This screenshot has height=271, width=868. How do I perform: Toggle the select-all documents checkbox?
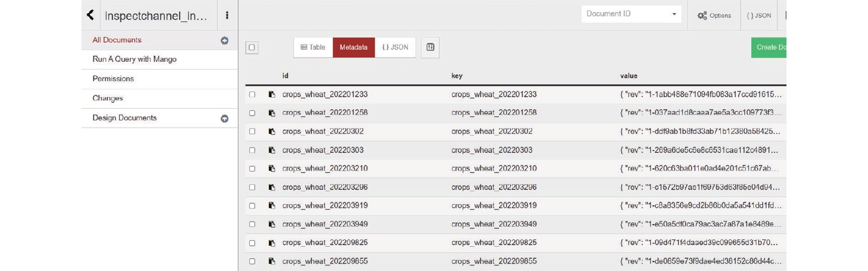(x=252, y=47)
